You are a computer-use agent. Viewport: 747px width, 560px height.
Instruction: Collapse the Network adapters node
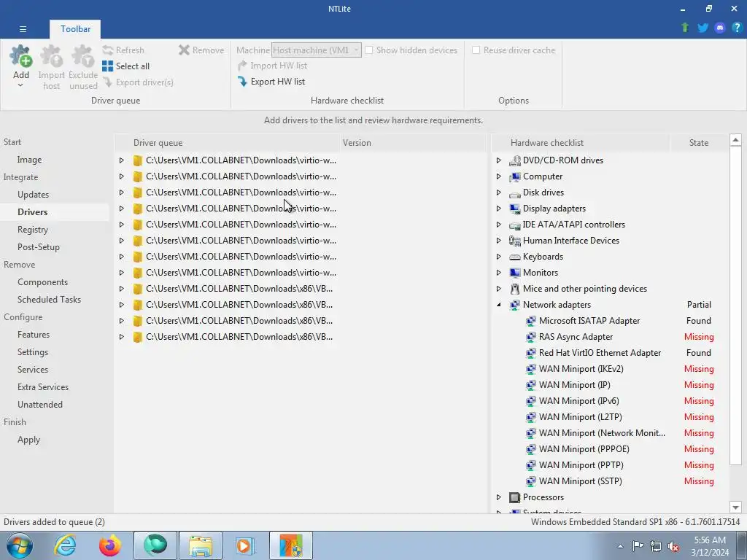(x=499, y=305)
